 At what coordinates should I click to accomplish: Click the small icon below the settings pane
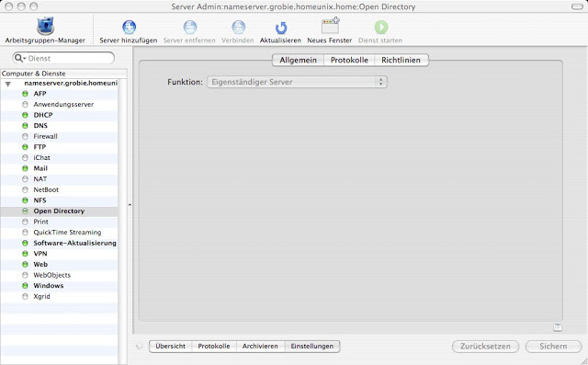[x=558, y=327]
